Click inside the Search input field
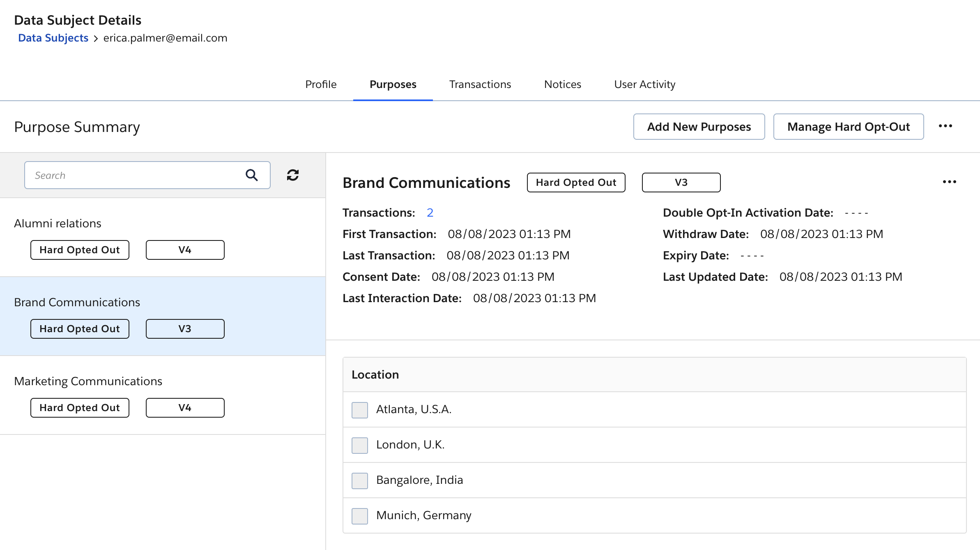Image resolution: width=980 pixels, height=550 pixels. point(123,175)
